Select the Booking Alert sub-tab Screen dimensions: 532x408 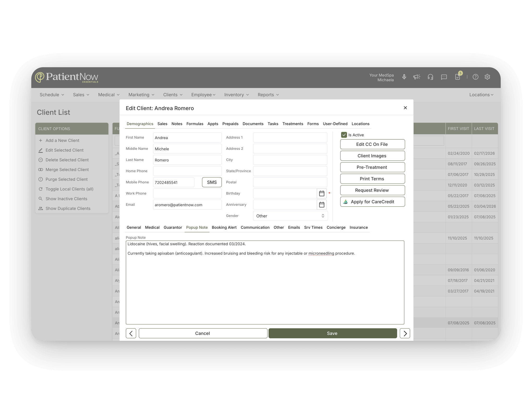coord(224,227)
